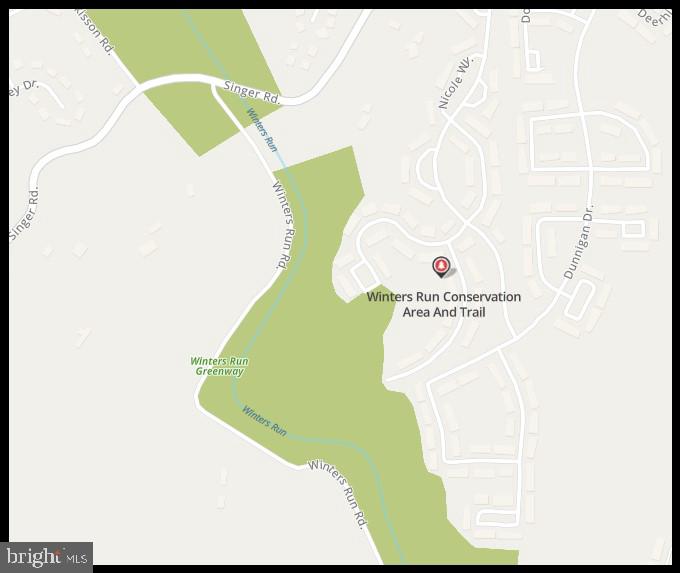The width and height of the screenshot is (680, 573).
Task: Click the blue Winters Run stream label near Singer Rd.
Action: tap(262, 130)
